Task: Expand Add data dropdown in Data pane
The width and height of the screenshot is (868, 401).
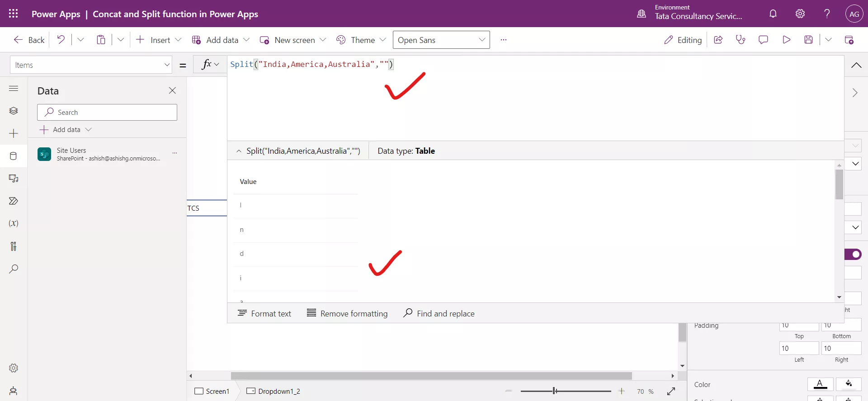Action: pyautogui.click(x=89, y=130)
